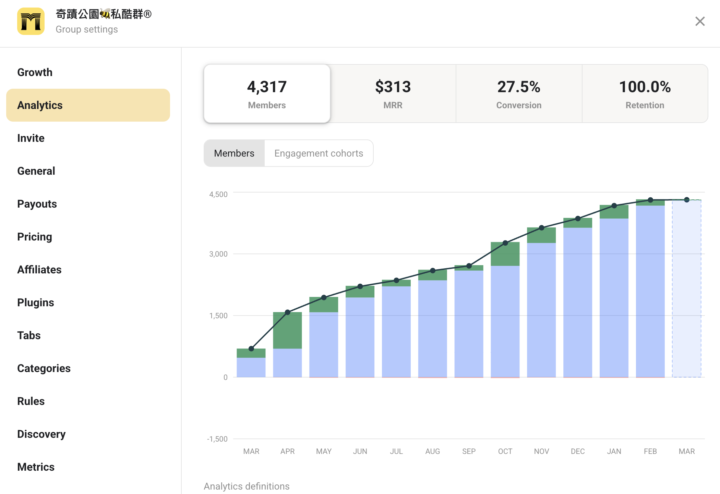Open the Growth settings section

click(x=35, y=72)
